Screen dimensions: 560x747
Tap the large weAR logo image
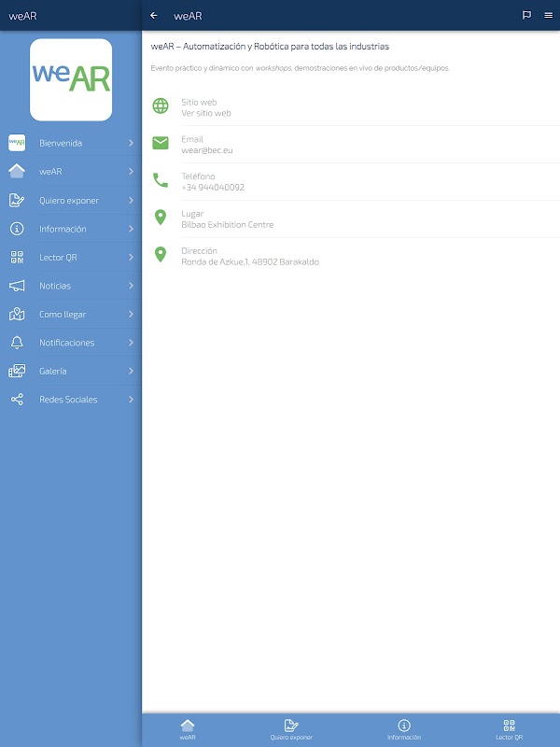pos(71,79)
